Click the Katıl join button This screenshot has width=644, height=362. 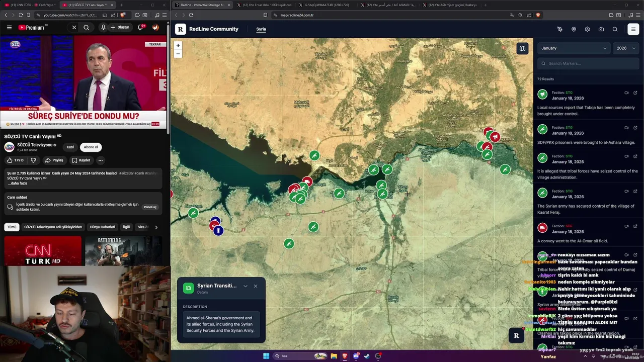[x=70, y=147]
